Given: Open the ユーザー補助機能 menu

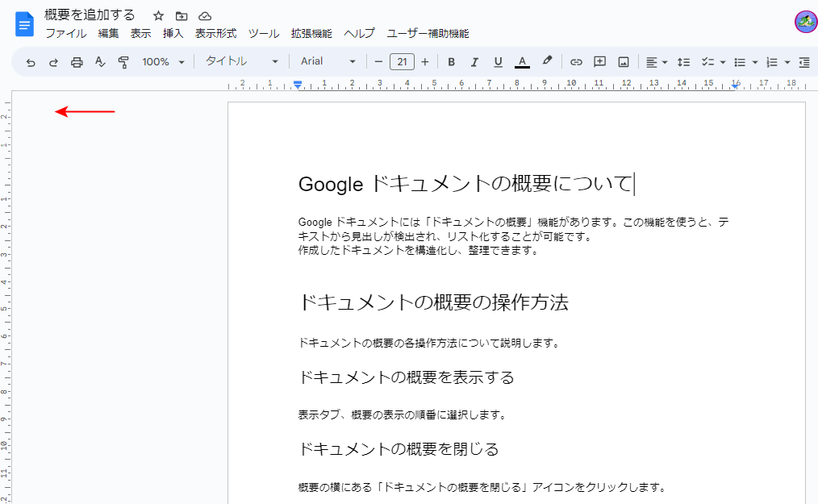Looking at the screenshot, I should coord(428,33).
